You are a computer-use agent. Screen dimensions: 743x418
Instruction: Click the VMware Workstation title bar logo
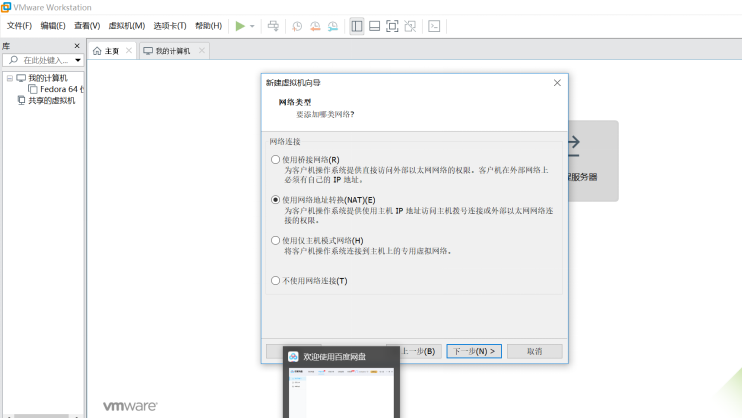point(6,7)
